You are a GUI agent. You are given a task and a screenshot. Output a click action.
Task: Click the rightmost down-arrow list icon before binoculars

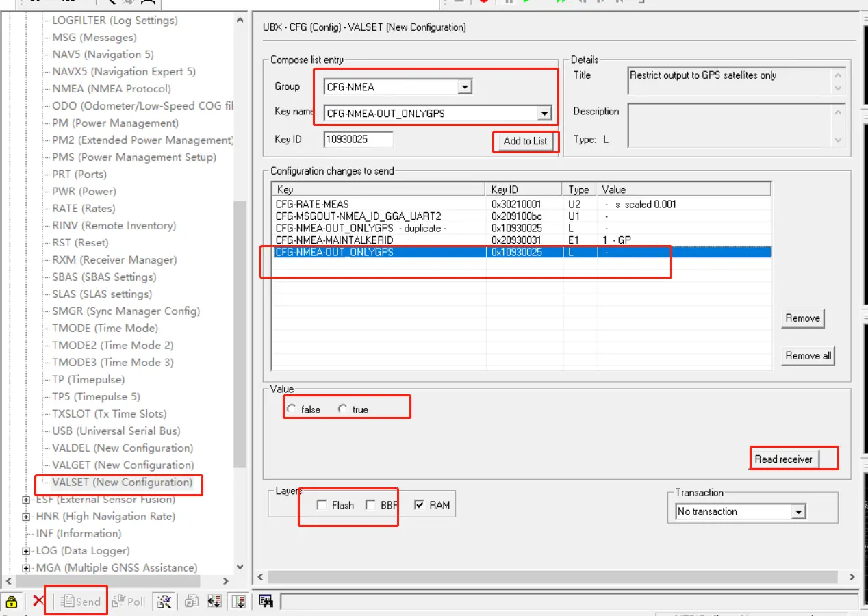(x=239, y=602)
